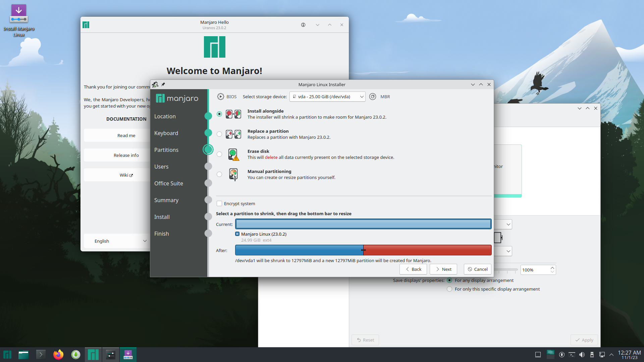Click the pin icon in installer titlebar
The height and width of the screenshot is (362, 644).
(x=163, y=84)
